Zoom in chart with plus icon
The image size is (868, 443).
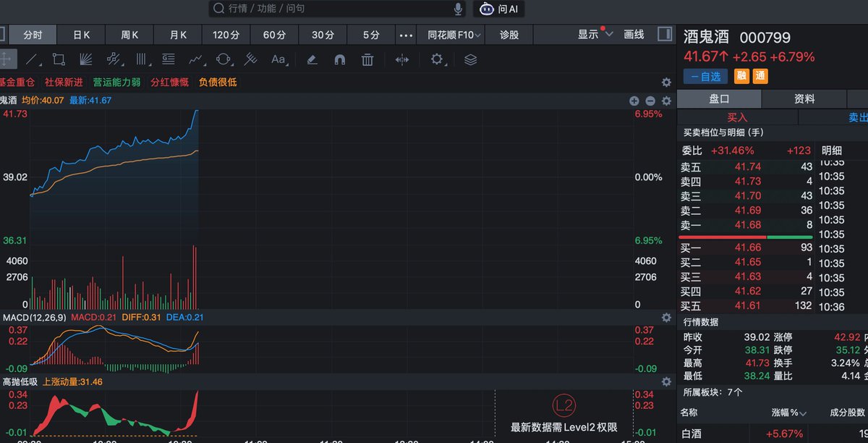pyautogui.click(x=634, y=101)
